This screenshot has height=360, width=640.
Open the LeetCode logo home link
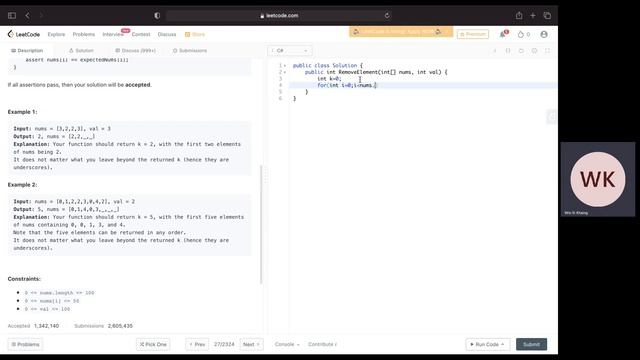pos(24,34)
